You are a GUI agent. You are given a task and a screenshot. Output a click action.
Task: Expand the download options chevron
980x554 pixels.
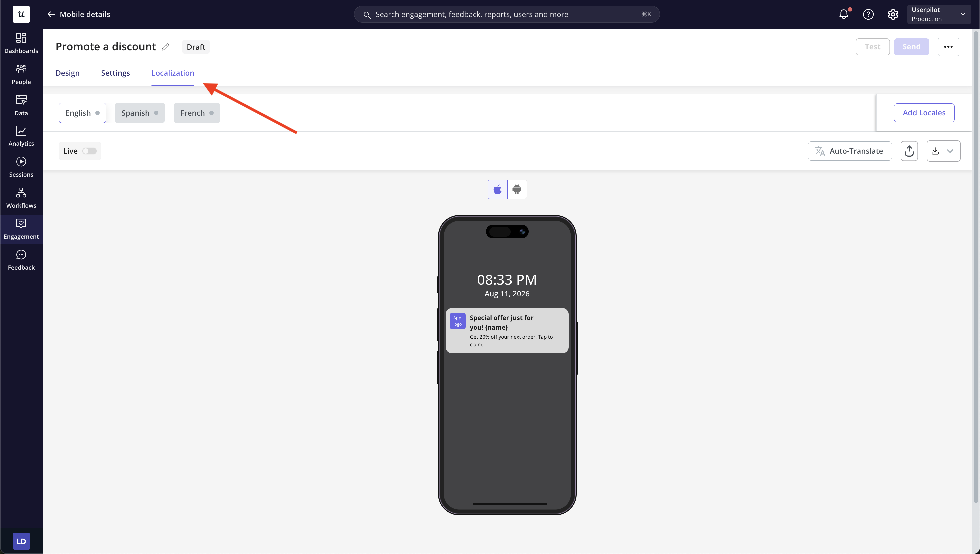950,151
